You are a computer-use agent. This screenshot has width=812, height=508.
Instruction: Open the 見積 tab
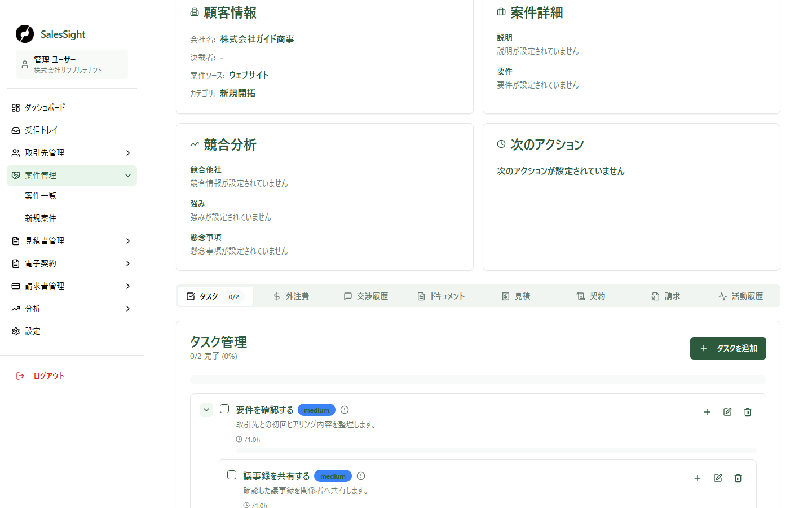[x=516, y=296]
